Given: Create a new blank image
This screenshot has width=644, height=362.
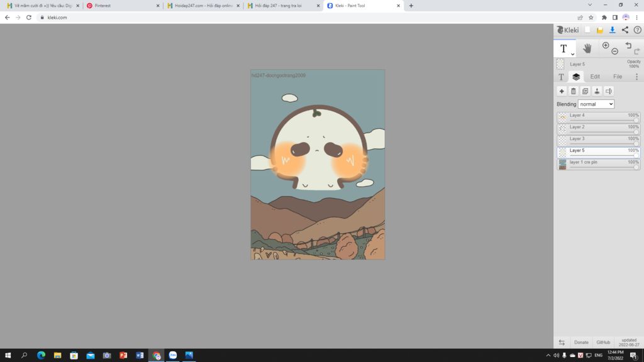Looking at the screenshot, I should [588, 30].
